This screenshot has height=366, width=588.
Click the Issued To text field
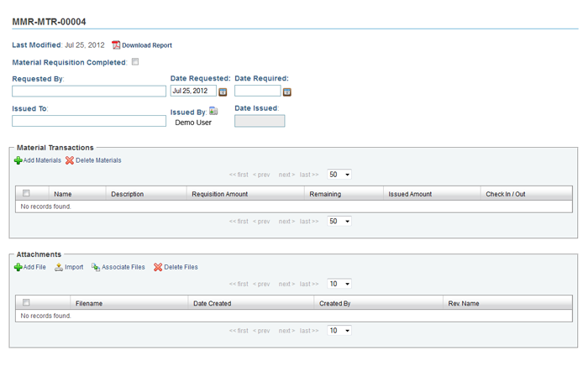tap(89, 121)
